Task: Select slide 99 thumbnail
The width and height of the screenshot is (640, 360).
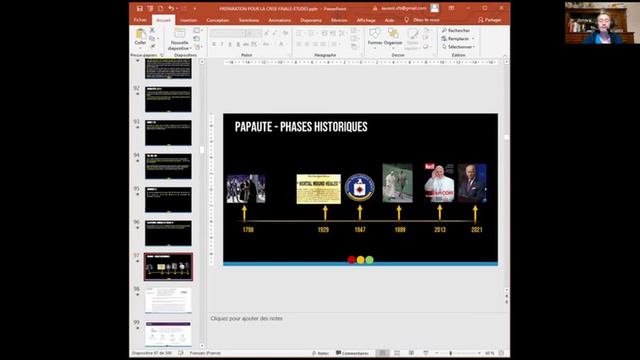Action: [168, 333]
